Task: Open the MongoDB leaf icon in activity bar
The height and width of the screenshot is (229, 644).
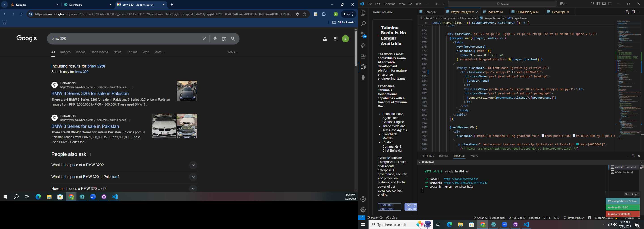Action: tap(363, 78)
